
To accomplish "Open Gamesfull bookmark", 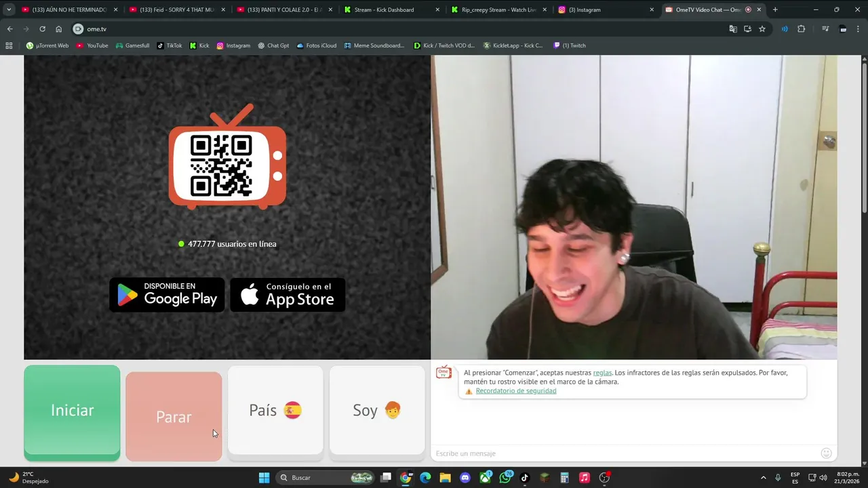I will (x=132, y=45).
